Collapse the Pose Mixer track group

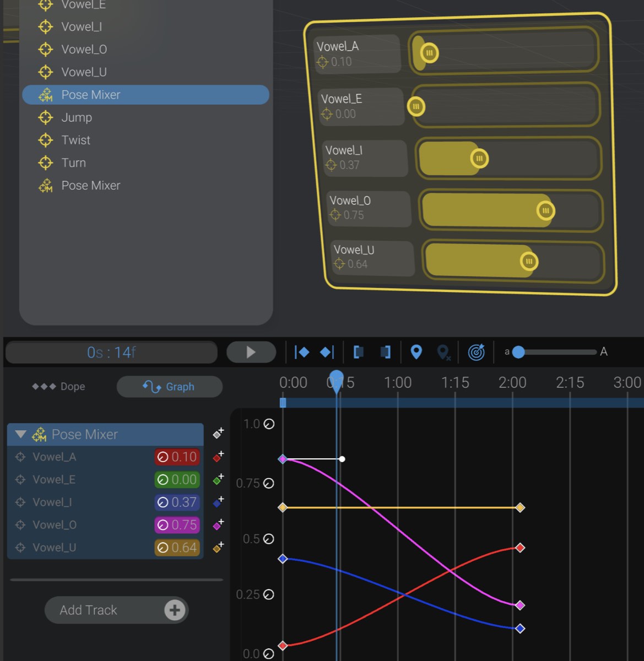(x=20, y=434)
